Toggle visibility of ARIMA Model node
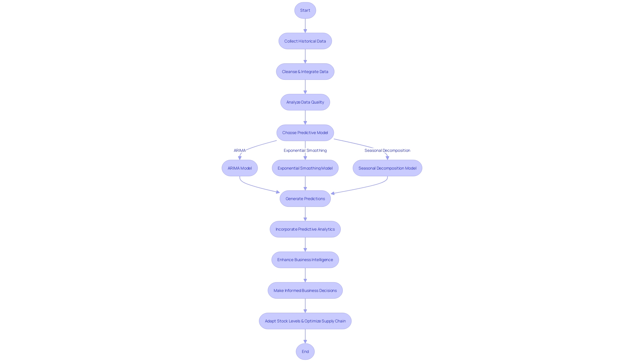 coord(239,168)
